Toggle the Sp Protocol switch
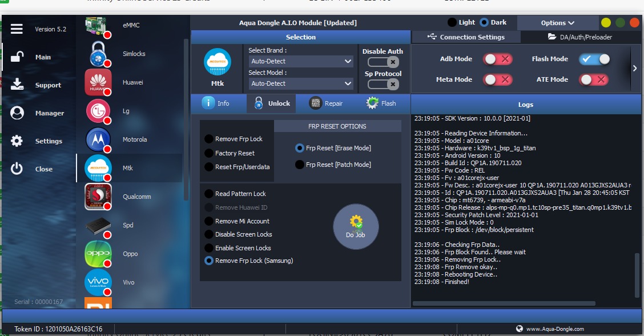This screenshot has height=336, width=644. (383, 85)
